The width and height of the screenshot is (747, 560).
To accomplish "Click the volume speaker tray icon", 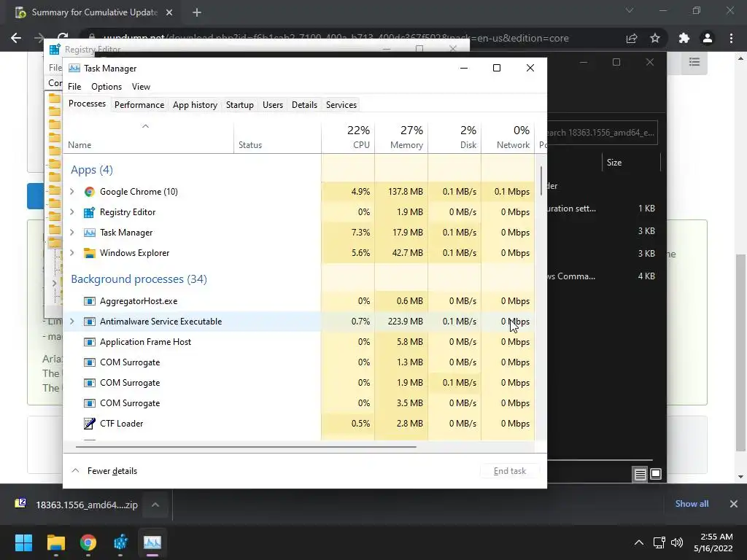I will tap(676, 542).
